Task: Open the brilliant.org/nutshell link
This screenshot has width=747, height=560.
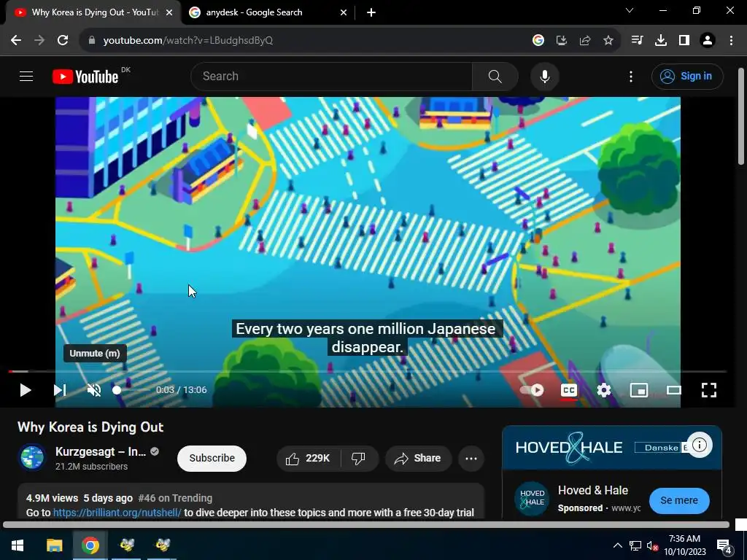Action: (x=117, y=513)
